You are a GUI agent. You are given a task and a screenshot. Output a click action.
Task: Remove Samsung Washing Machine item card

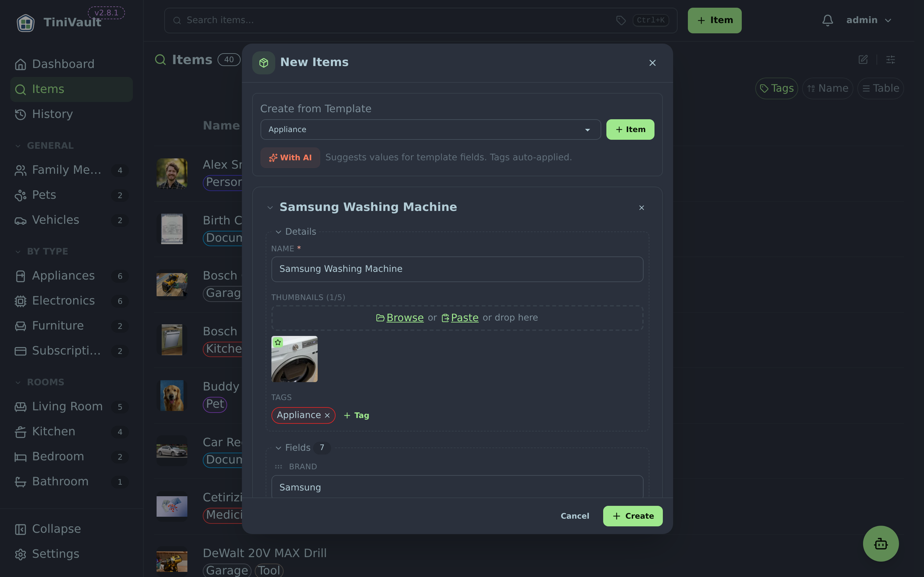[x=641, y=208]
